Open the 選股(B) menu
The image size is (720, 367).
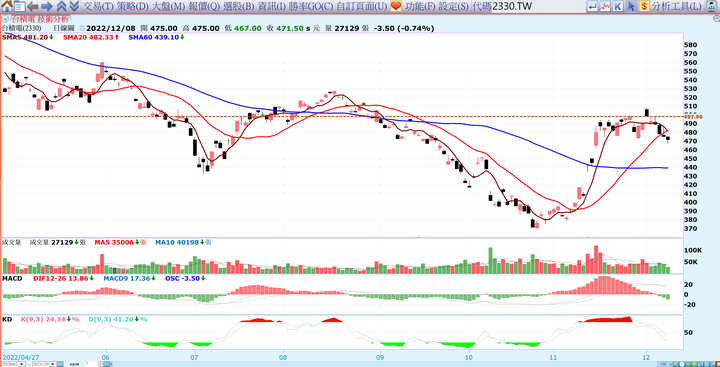238,6
